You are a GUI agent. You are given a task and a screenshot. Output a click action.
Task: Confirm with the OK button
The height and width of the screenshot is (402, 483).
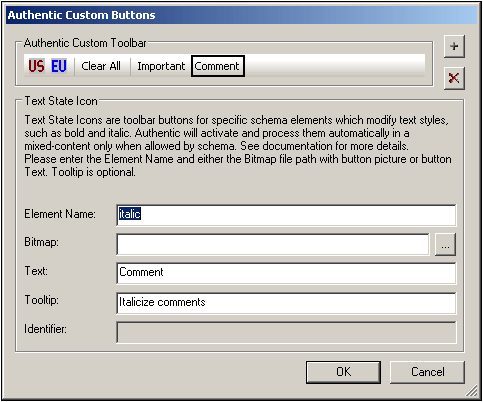pyautogui.click(x=343, y=372)
